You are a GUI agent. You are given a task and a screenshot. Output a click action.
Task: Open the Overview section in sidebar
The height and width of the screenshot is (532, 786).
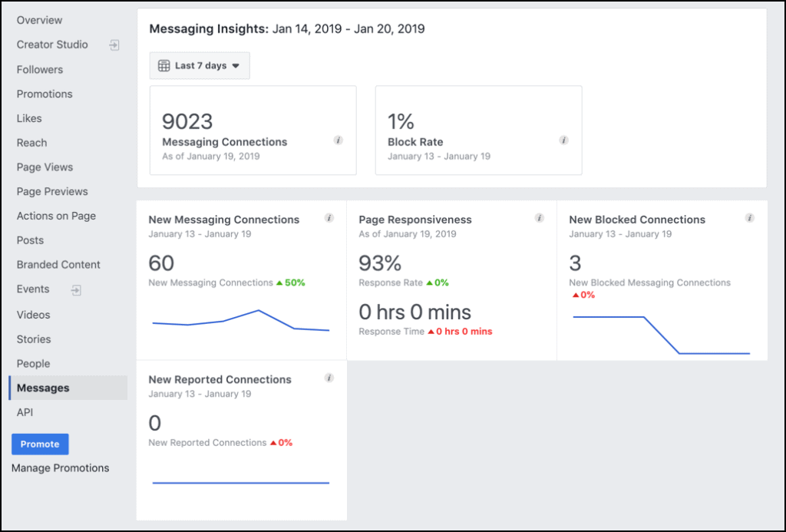[x=40, y=20]
